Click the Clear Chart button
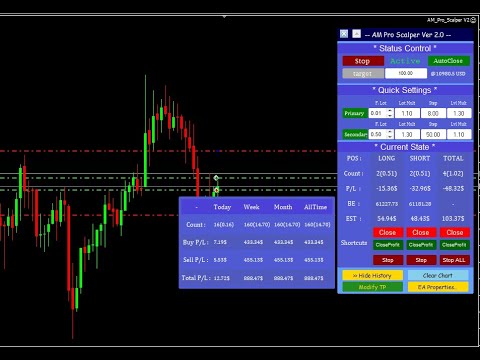The width and height of the screenshot is (480, 360). (x=438, y=275)
